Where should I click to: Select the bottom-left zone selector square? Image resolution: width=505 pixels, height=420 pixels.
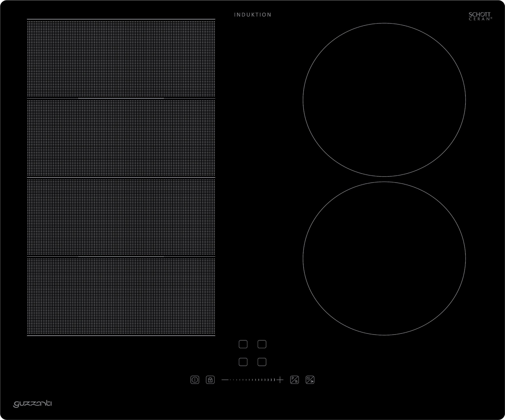(243, 362)
